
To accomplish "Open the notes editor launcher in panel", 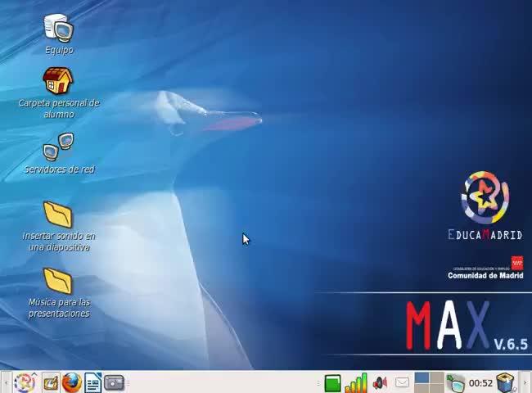I will [x=51, y=382].
